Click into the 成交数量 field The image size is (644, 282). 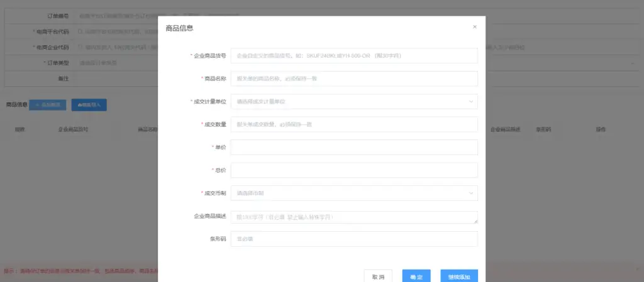coord(354,124)
